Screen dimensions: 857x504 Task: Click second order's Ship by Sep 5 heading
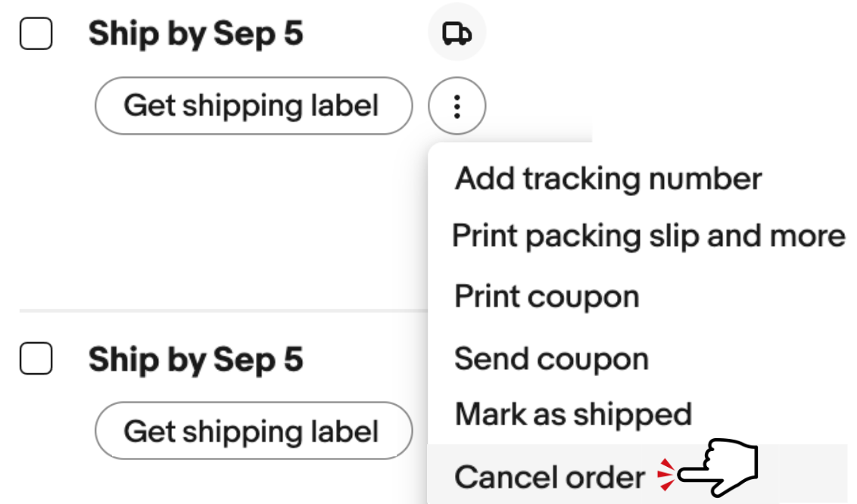pyautogui.click(x=195, y=359)
